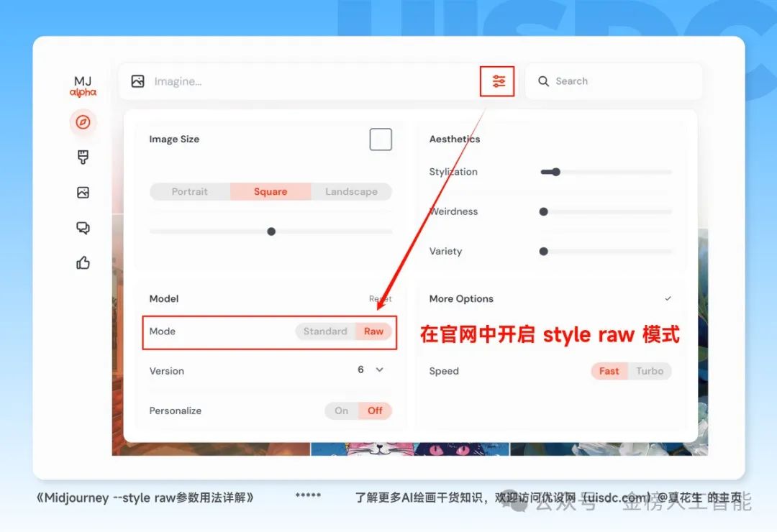This screenshot has width=777, height=532.
Task: Turn Personalize On
Action: tap(342, 411)
